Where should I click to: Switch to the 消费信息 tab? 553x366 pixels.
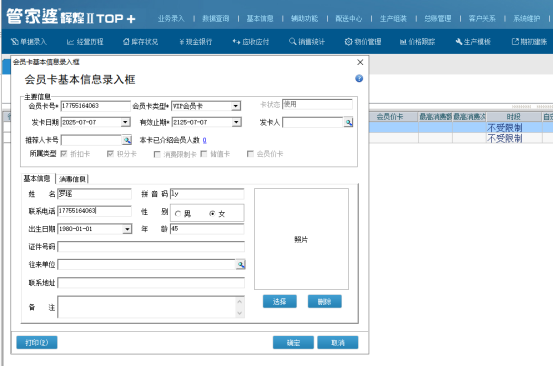[x=72, y=179]
